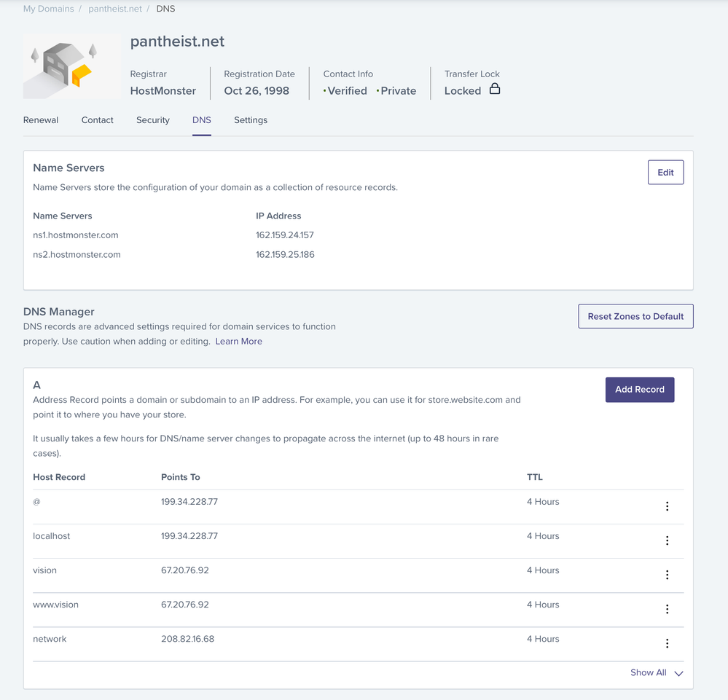Image resolution: width=728 pixels, height=700 pixels.
Task: Click pantheist.net in the breadcrumb
Action: pos(115,9)
